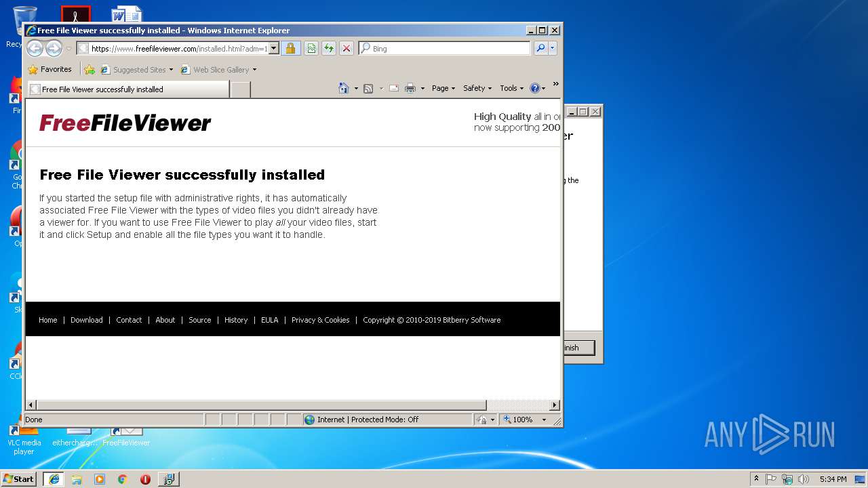Open the Home footer link
This screenshot has height=488, width=868.
(x=47, y=320)
